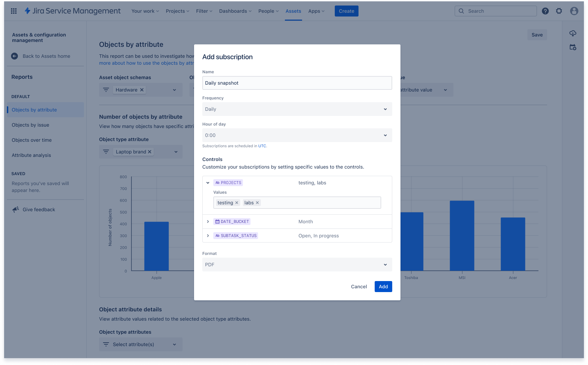The height and width of the screenshot is (365, 588).
Task: Remove the labs value tag
Action: point(257,203)
